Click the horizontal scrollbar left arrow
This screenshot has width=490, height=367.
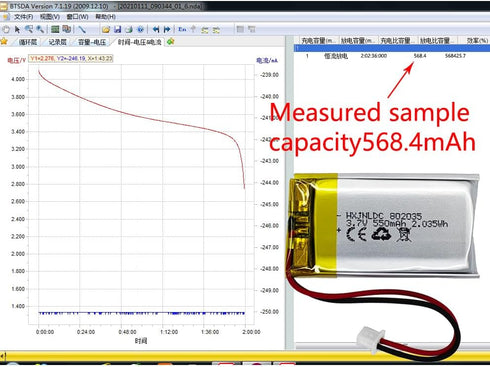click(x=3, y=356)
